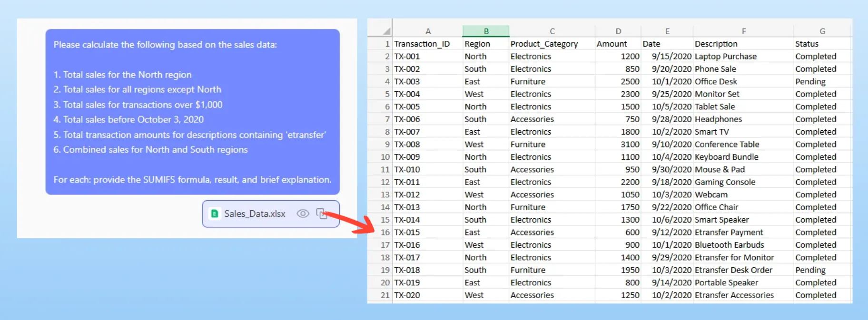
Task: Open the Sales_Data.xlsx attachment name
Action: [x=255, y=214]
